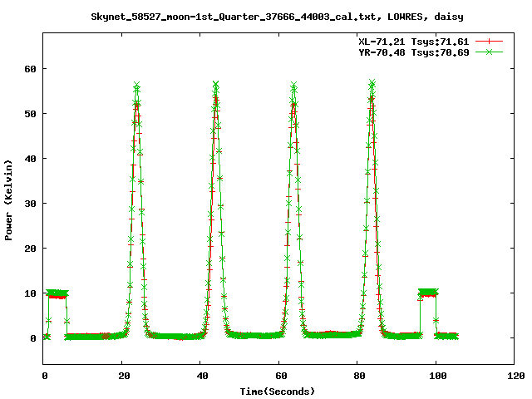This screenshot has width=532, height=399.
Task: Click the red XL legend line sample
Action: point(489,42)
